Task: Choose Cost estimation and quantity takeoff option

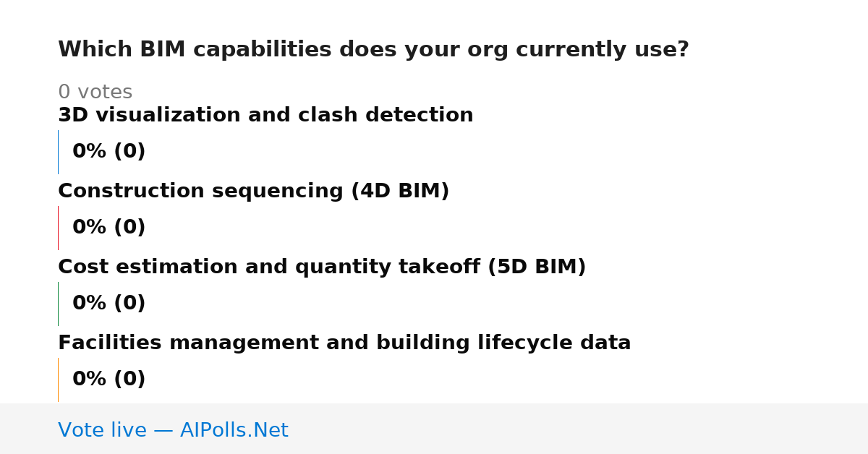Action: 322,267
